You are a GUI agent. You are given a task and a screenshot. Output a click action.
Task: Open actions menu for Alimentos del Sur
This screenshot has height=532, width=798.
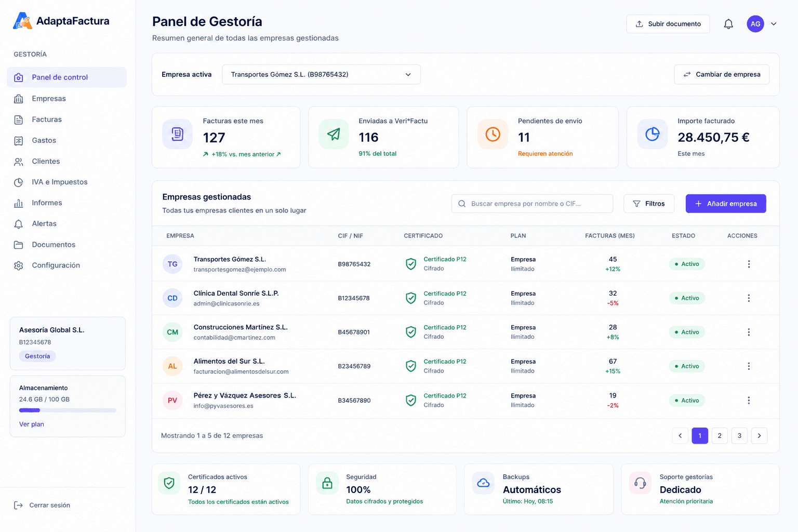[x=749, y=366]
